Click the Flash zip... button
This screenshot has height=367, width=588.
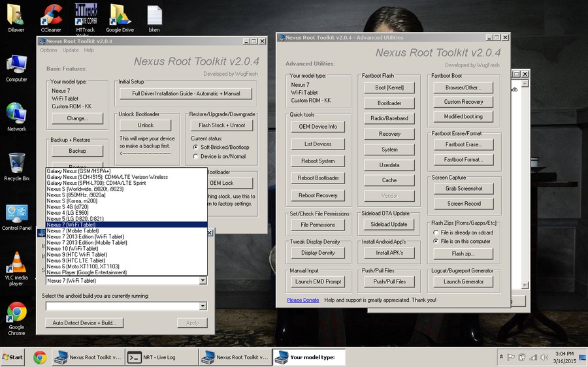tap(463, 254)
